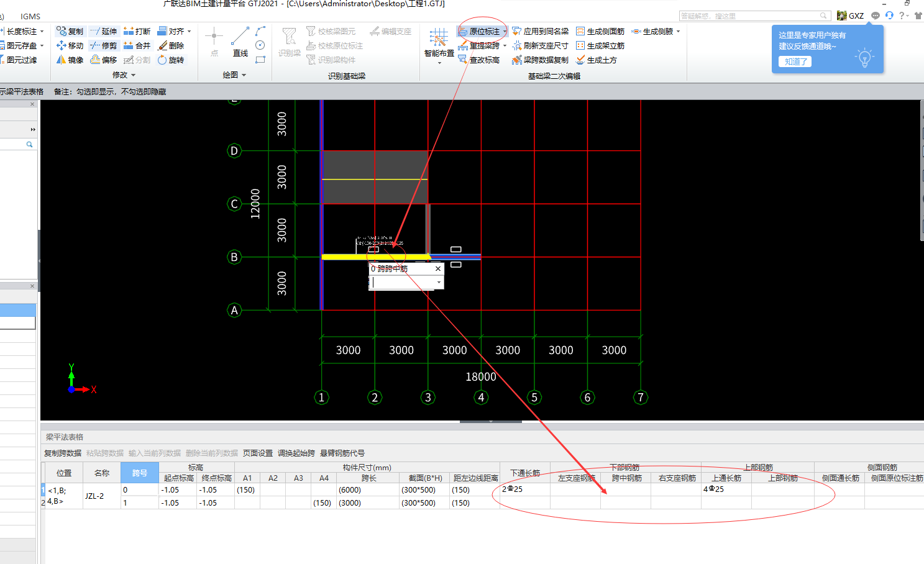Choose the 直线 (line) drawing tool
The width and height of the screenshot is (924, 564).
point(240,42)
